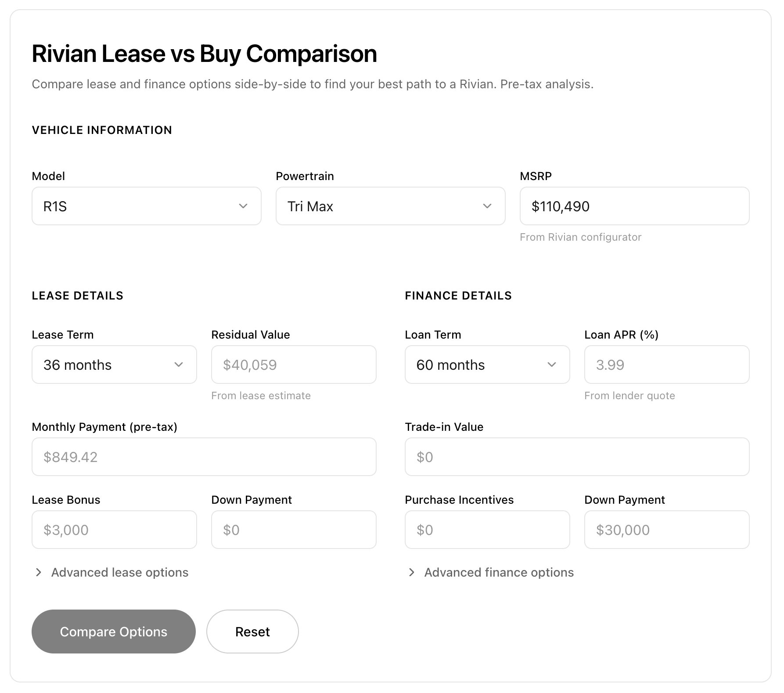Click the chevron in the Loan Term selector

[552, 365]
